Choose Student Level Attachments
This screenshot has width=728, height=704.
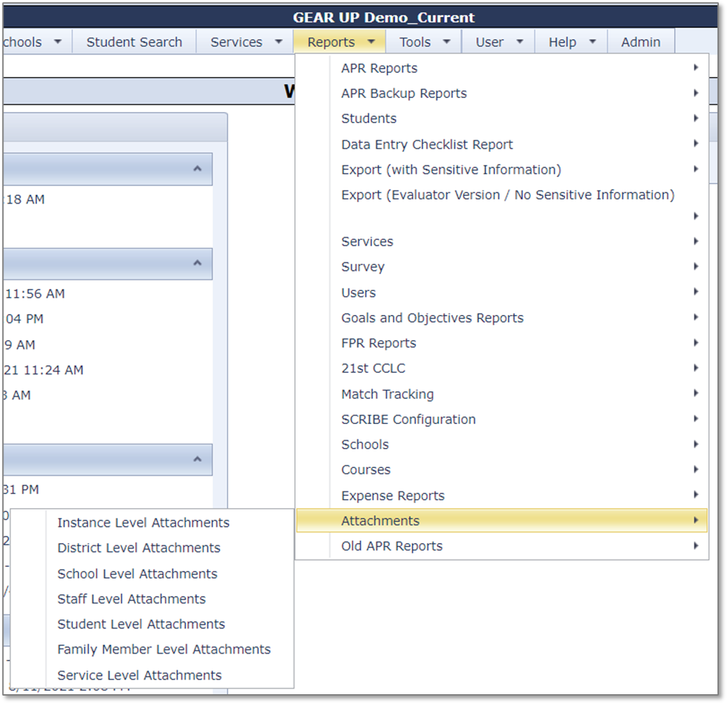152,624
